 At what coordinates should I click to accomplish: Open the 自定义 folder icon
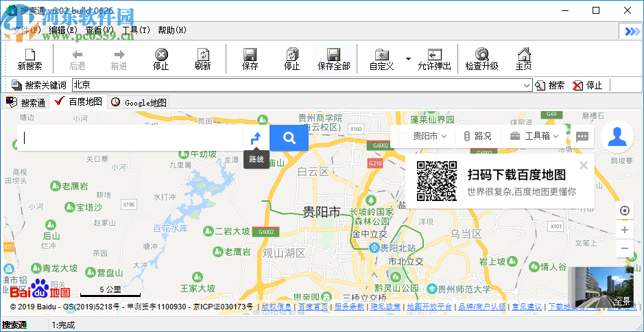tap(382, 60)
